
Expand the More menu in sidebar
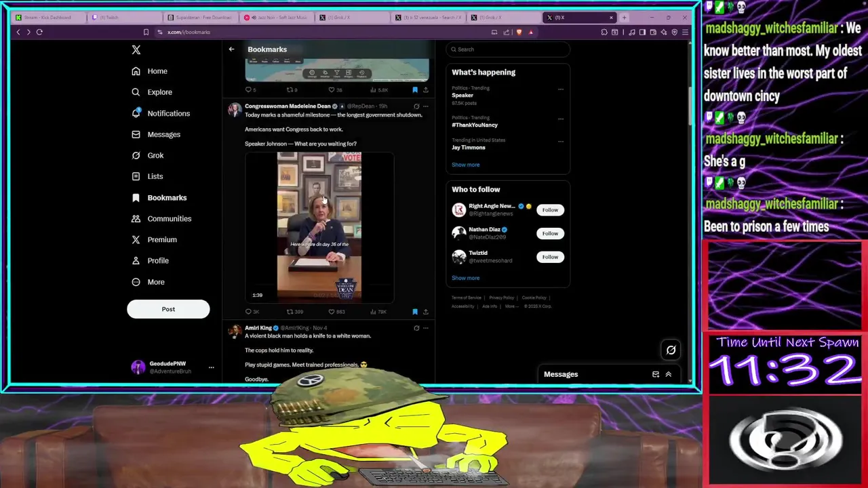click(148, 282)
